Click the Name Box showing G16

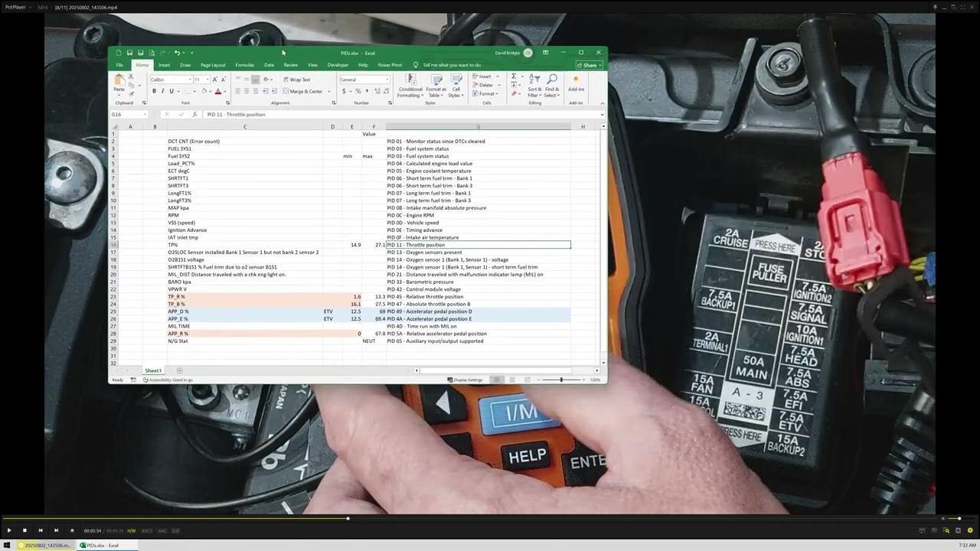(128, 115)
